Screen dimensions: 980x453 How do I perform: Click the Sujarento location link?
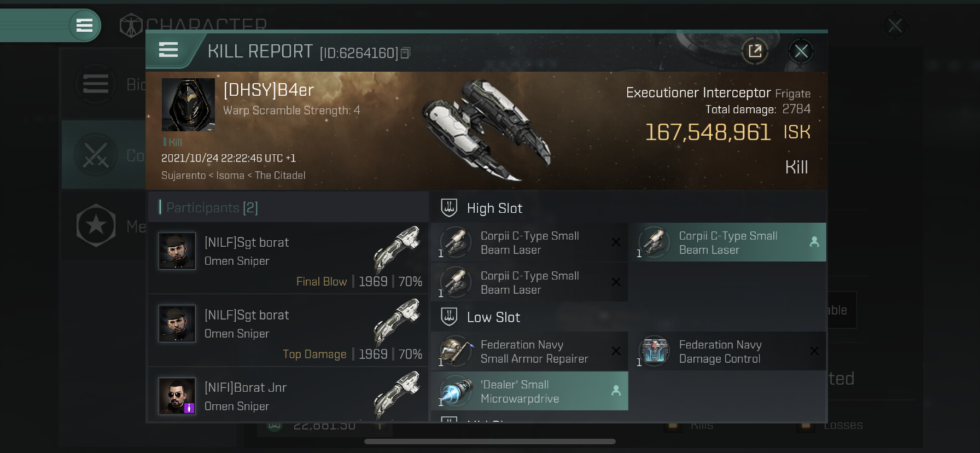tap(183, 176)
